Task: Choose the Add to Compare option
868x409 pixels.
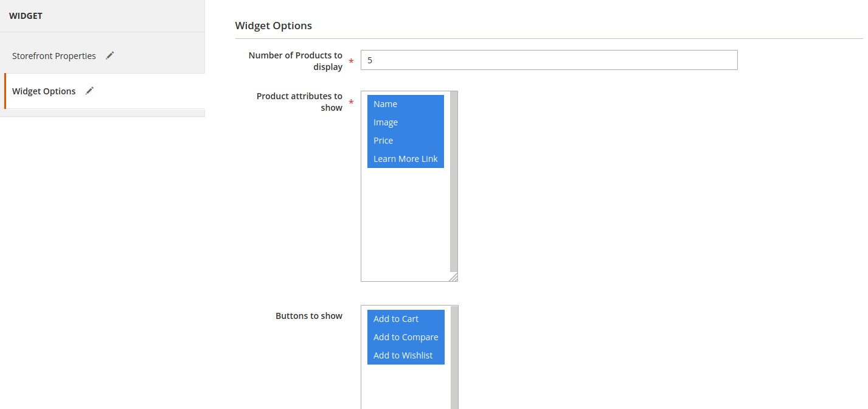Action: pos(405,337)
